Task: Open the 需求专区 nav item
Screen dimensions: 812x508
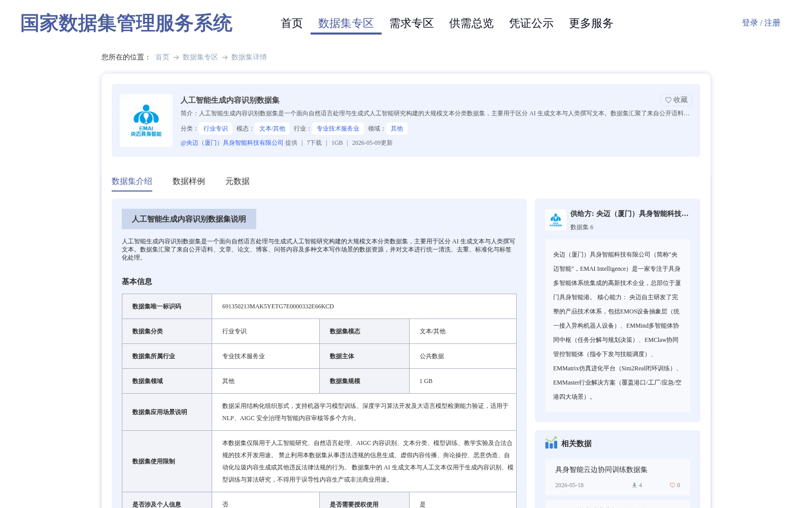Action: [x=412, y=23]
